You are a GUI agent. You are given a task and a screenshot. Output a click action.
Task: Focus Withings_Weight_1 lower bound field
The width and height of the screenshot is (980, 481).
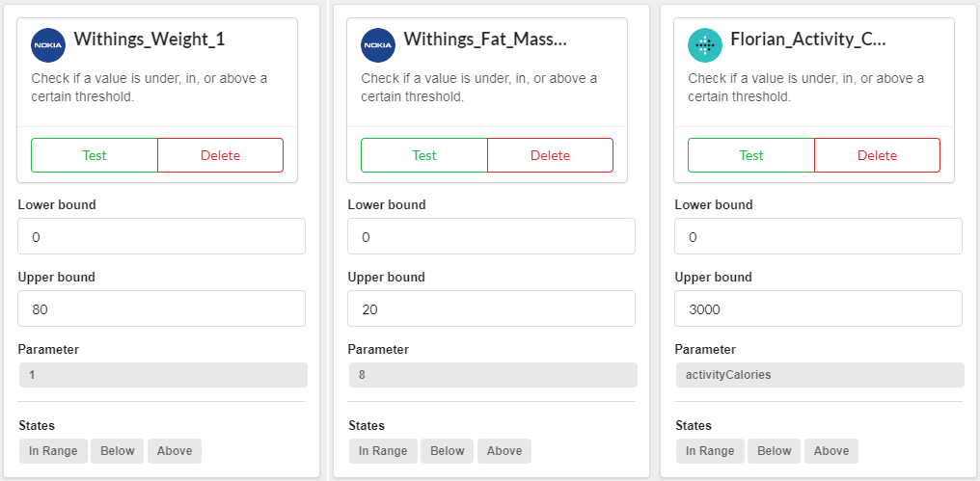pyautogui.click(x=161, y=236)
